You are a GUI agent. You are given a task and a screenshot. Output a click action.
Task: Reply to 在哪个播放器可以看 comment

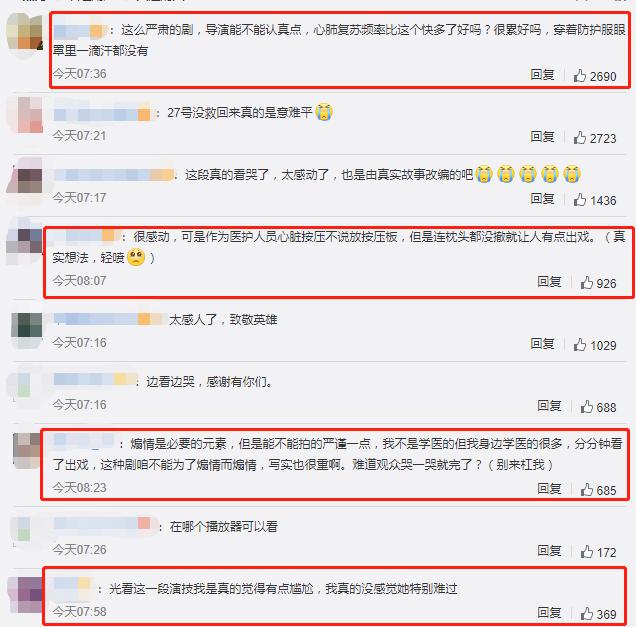pyautogui.click(x=549, y=550)
